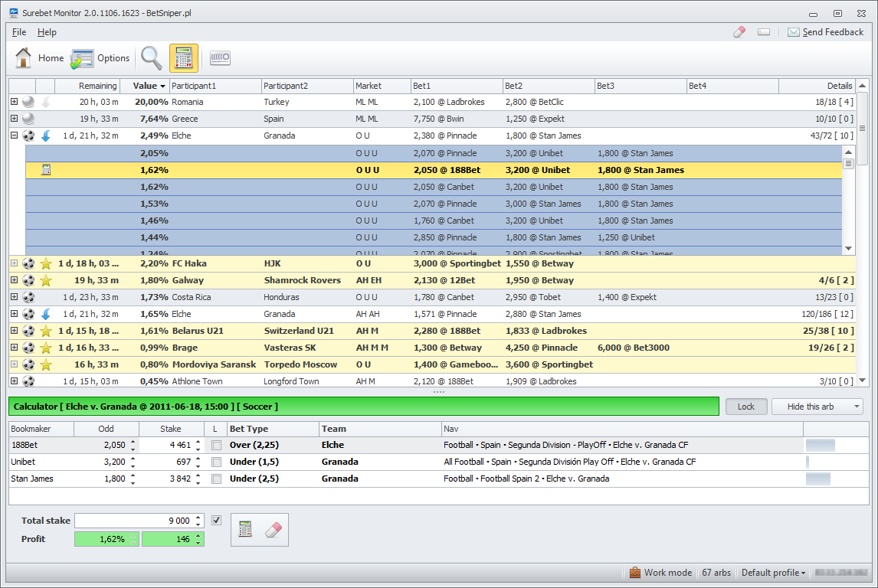
Task: Select the star icon on Galway row
Action: [x=46, y=281]
